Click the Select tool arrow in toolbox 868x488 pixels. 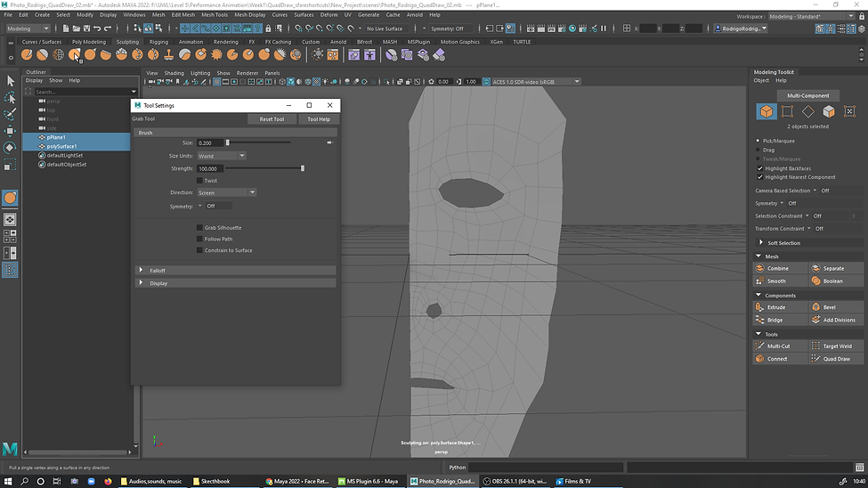(10, 81)
